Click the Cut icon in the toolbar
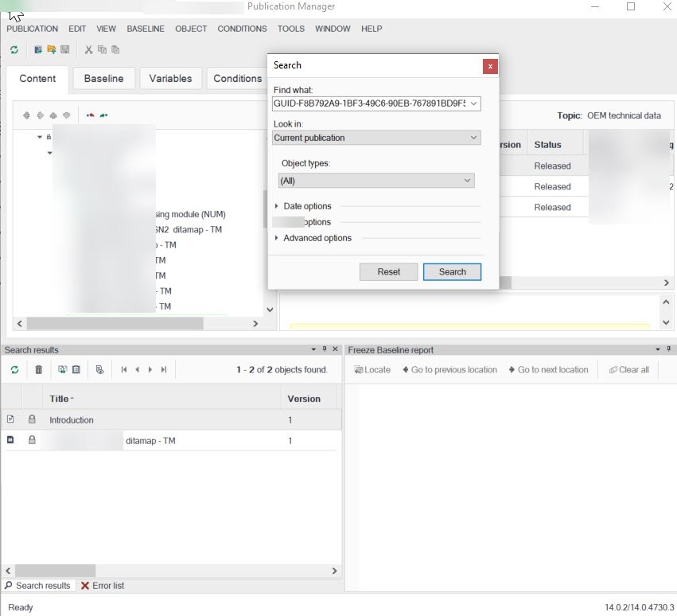The image size is (677, 616). 88,49
